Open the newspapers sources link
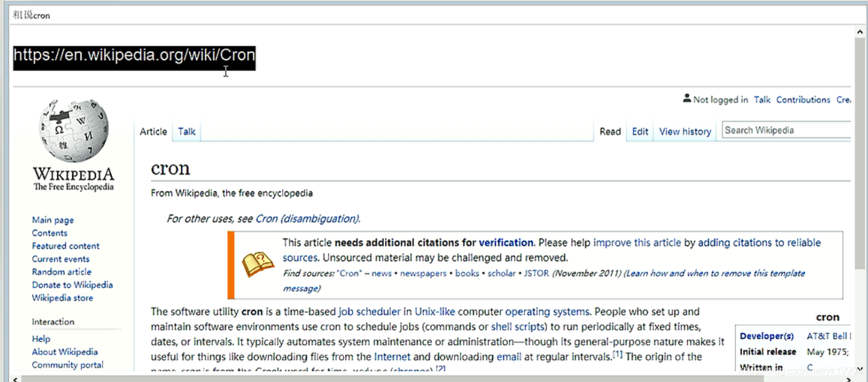Screen dimensions: 868x382 (423, 273)
